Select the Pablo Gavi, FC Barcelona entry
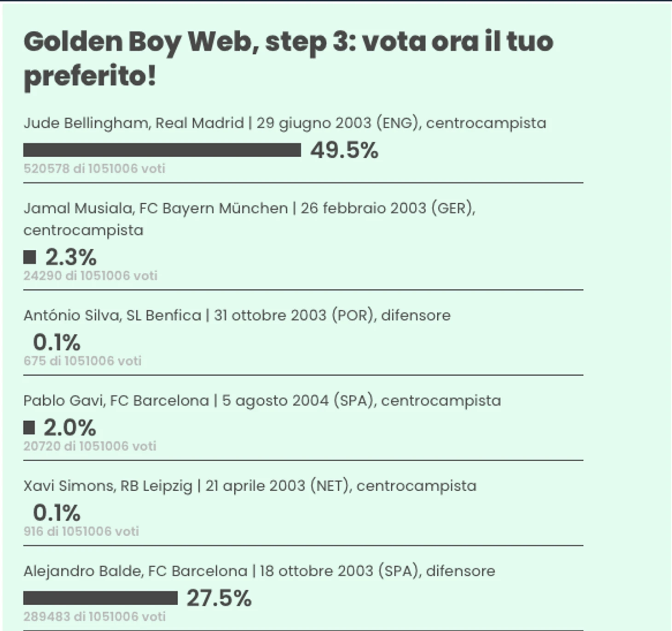Image resolution: width=672 pixels, height=631 pixels. (262, 401)
